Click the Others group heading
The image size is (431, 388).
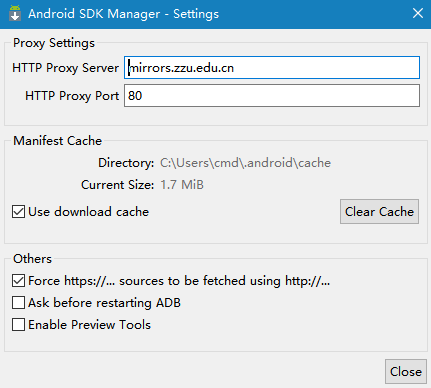[32, 259]
